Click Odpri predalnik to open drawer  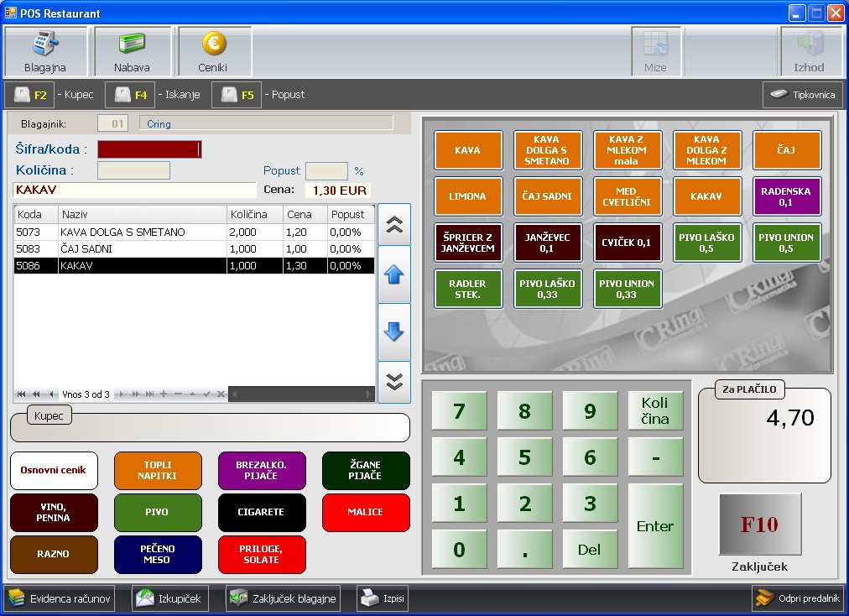(x=796, y=598)
